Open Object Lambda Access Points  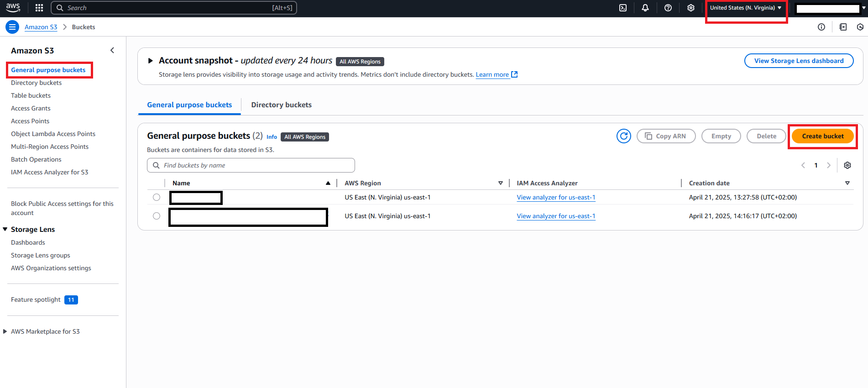click(53, 134)
